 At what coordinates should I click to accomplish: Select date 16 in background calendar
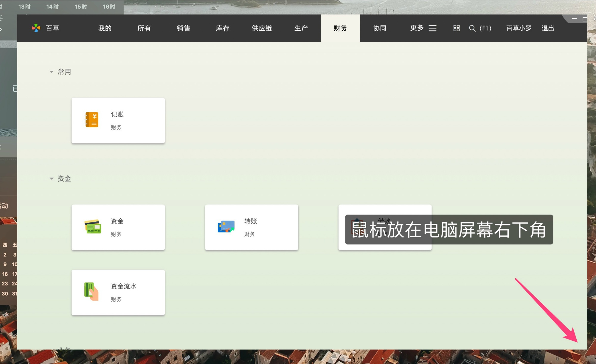(5, 274)
